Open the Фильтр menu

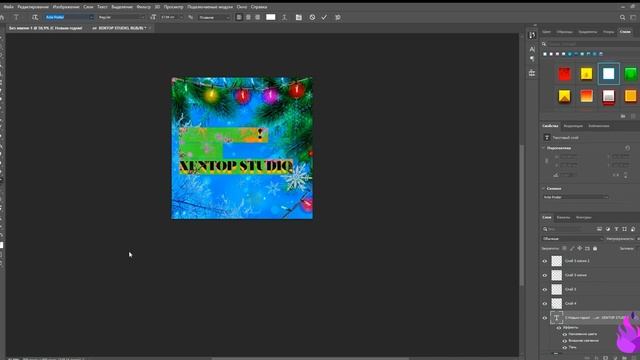pos(143,7)
